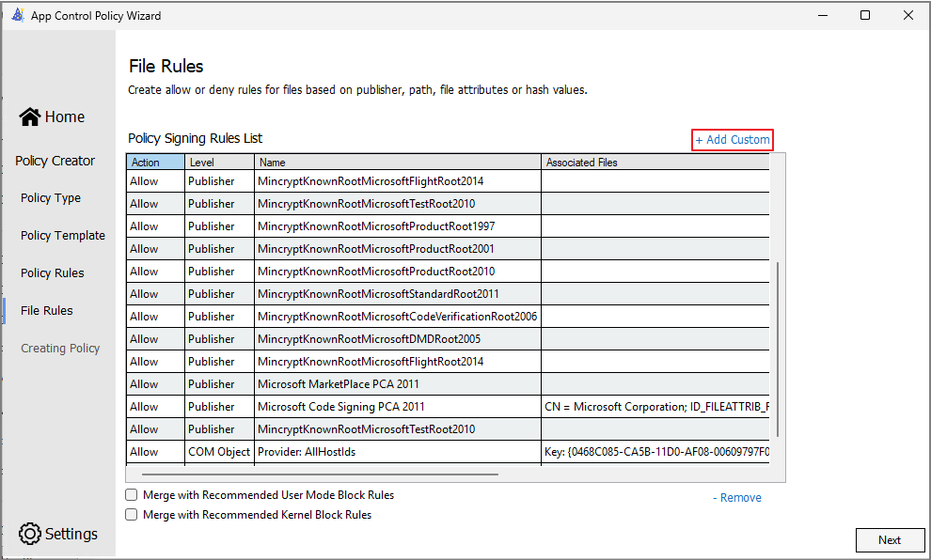
Task: Select MincryptKnownRootMicrosoftCodeVerificationRoot2006 row
Action: click(x=448, y=317)
